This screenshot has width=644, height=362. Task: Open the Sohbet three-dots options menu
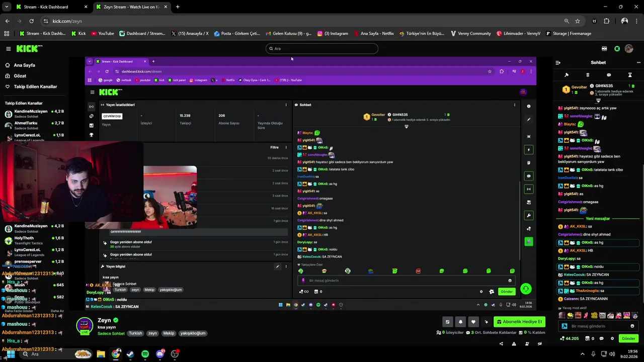click(x=639, y=63)
